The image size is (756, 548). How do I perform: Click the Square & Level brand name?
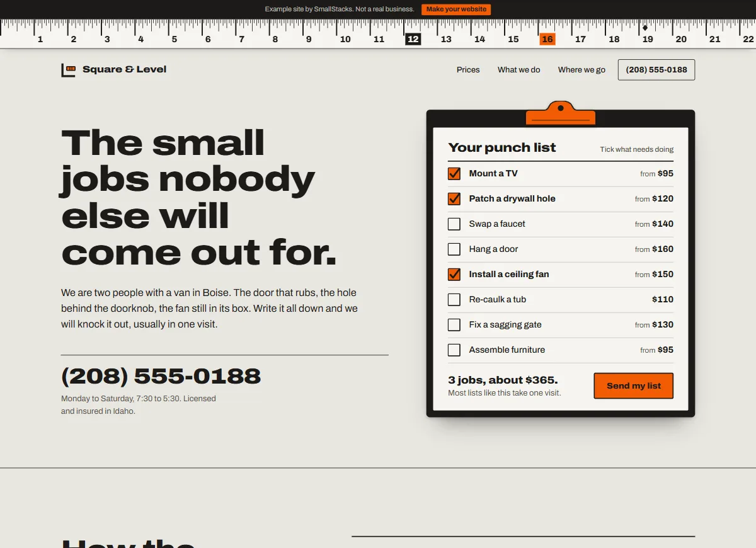(x=125, y=69)
